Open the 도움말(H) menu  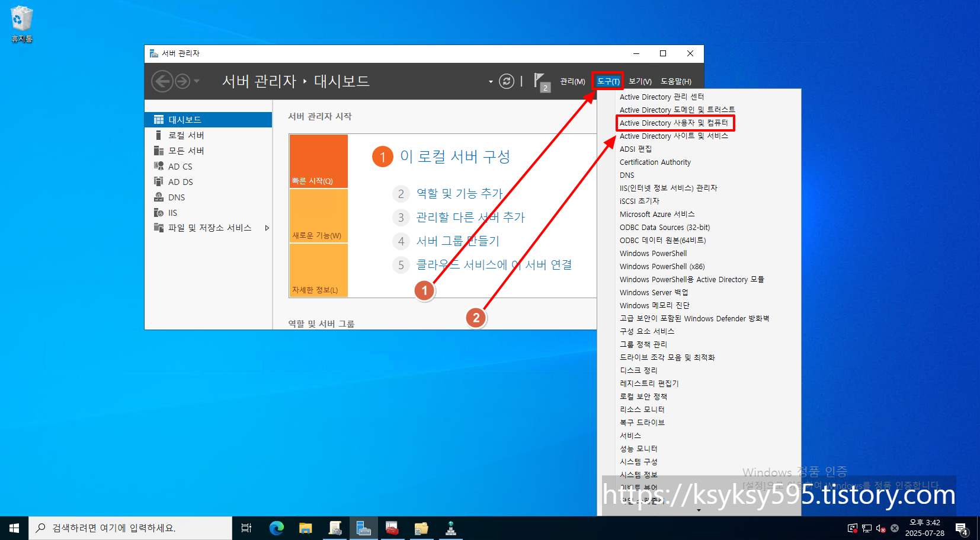pyautogui.click(x=676, y=82)
